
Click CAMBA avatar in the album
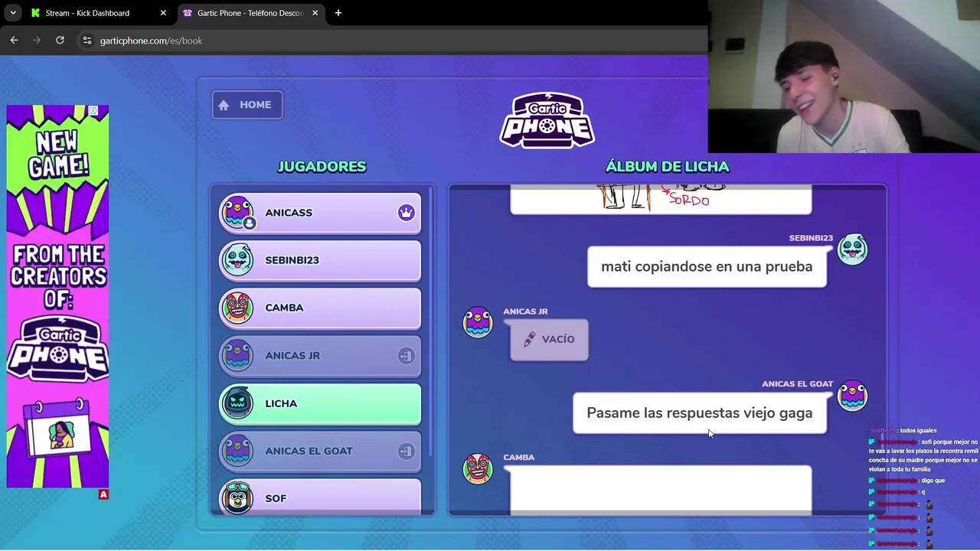(x=478, y=468)
